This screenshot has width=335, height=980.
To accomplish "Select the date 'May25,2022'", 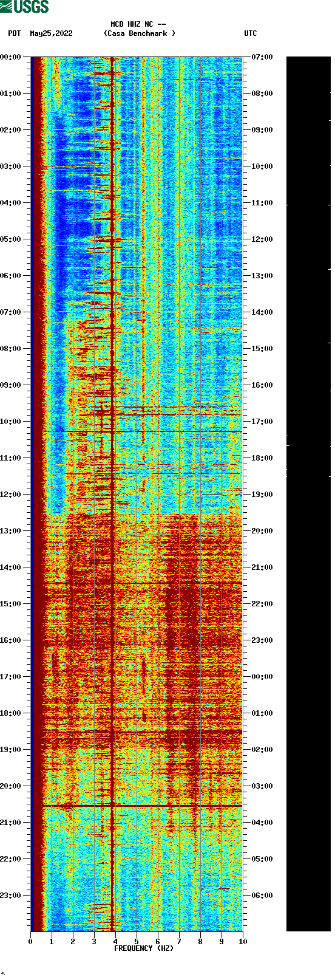I will (x=51, y=33).
